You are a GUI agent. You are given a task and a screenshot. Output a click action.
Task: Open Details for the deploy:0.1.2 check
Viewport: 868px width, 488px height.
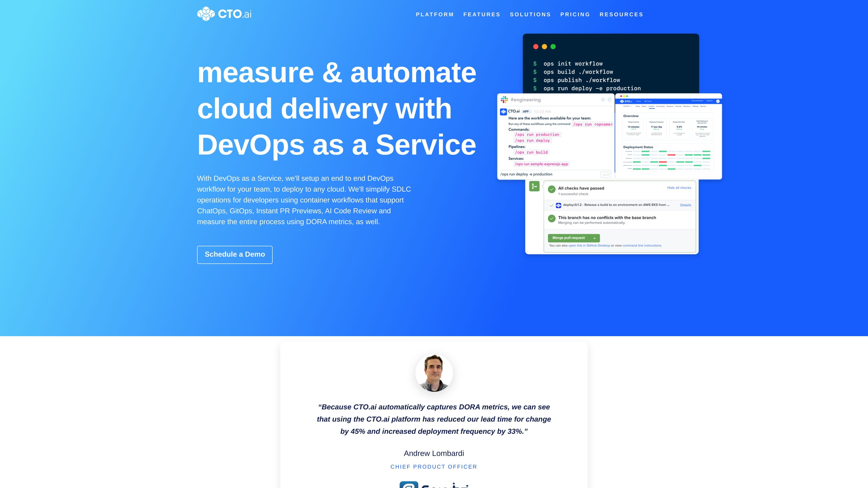coord(685,205)
